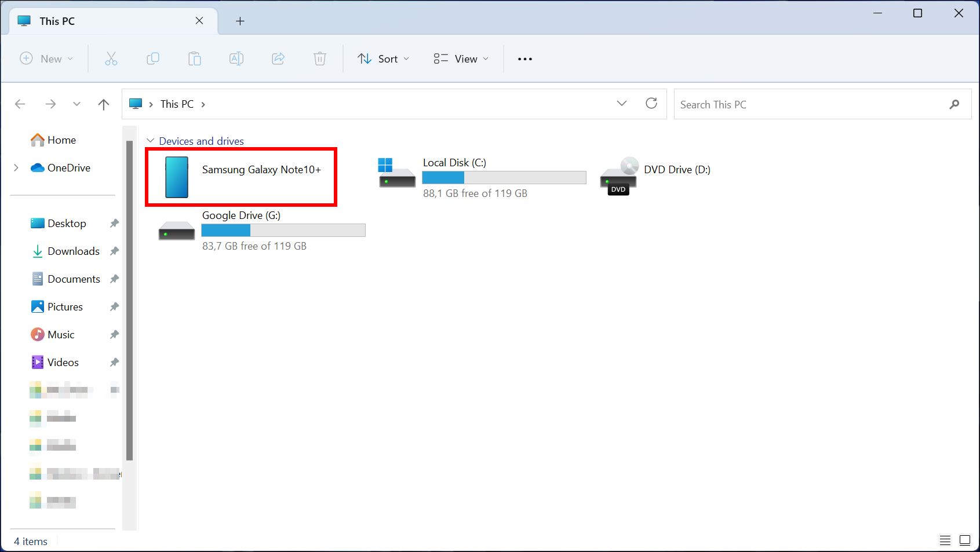
Task: Expand the OneDrive tree node
Action: click(16, 168)
